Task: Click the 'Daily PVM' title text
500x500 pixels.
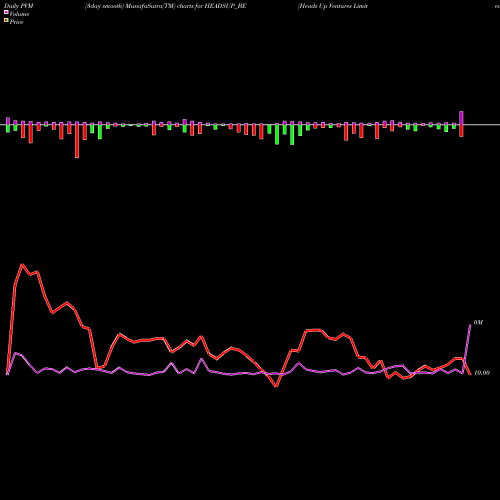Action: [19, 6]
